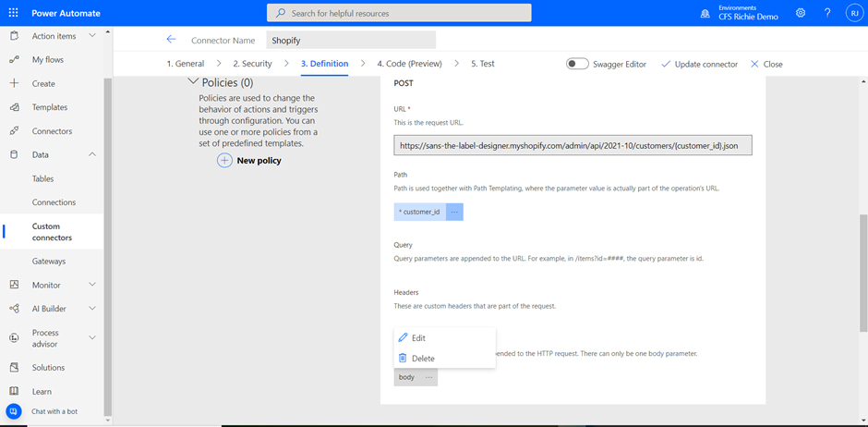Click the Process advisor icon
868x427 pixels.
(x=15, y=338)
